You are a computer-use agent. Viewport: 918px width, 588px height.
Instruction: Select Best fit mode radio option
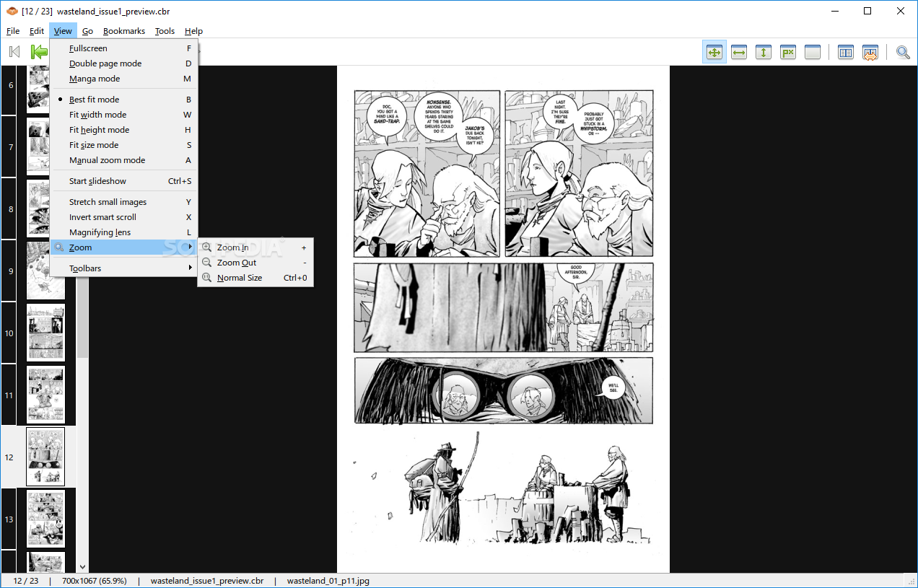123,100
